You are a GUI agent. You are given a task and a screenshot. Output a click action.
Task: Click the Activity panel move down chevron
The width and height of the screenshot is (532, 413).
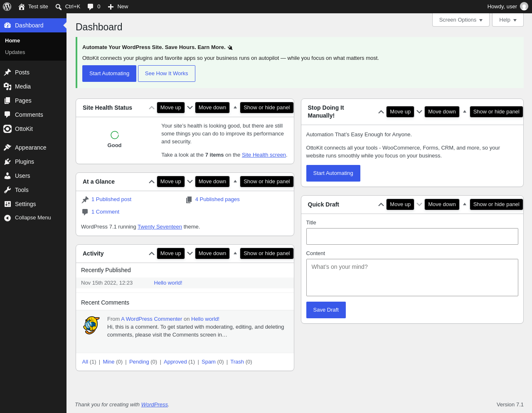pyautogui.click(x=190, y=253)
